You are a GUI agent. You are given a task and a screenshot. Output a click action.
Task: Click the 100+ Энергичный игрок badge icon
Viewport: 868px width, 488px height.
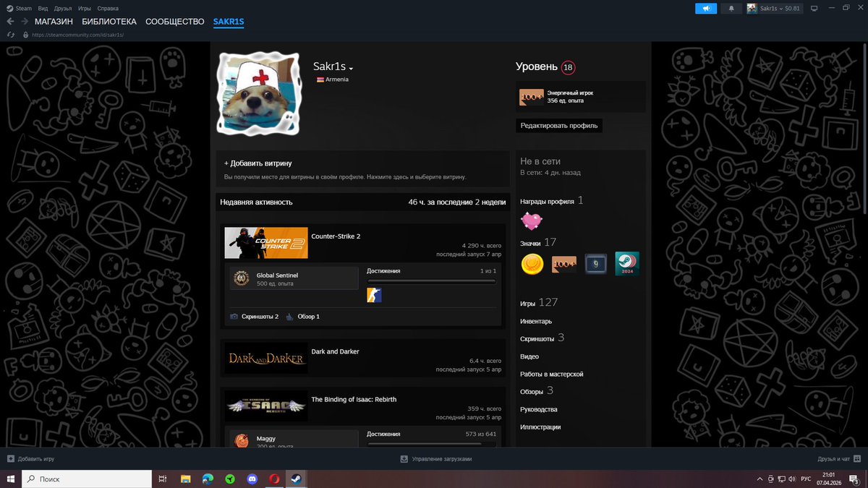pyautogui.click(x=532, y=97)
